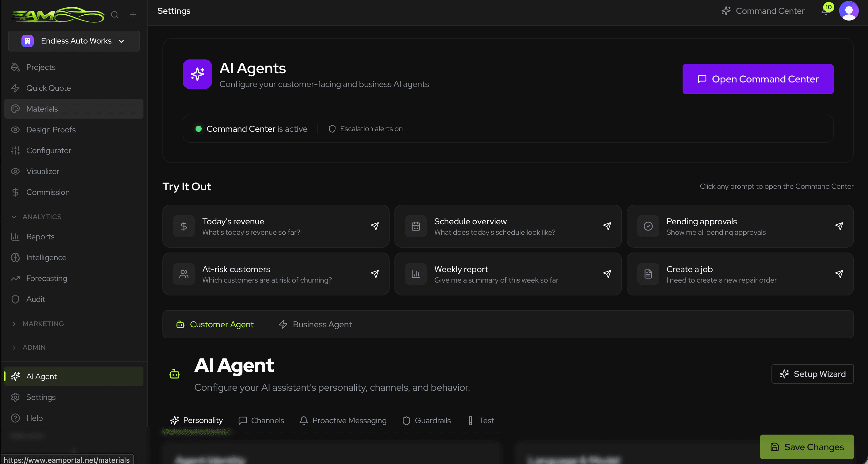This screenshot has width=868, height=464.
Task: Open the user profile avatar
Action: pyautogui.click(x=849, y=11)
